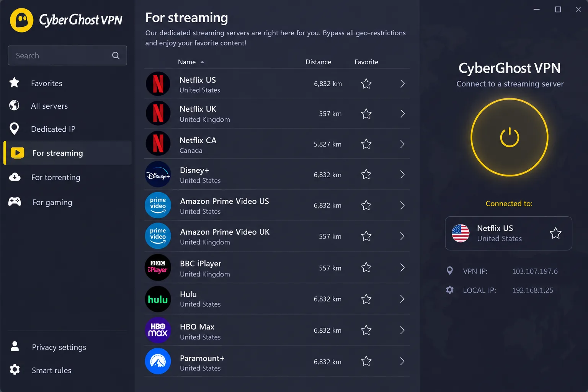588x392 pixels.
Task: Expand Netflix CA server details chevron
Action: (402, 144)
